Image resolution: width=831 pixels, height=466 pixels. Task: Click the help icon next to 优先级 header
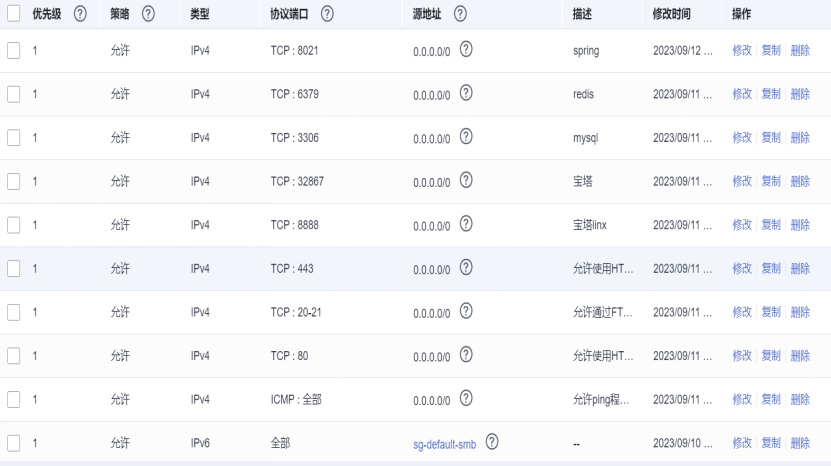(80, 14)
